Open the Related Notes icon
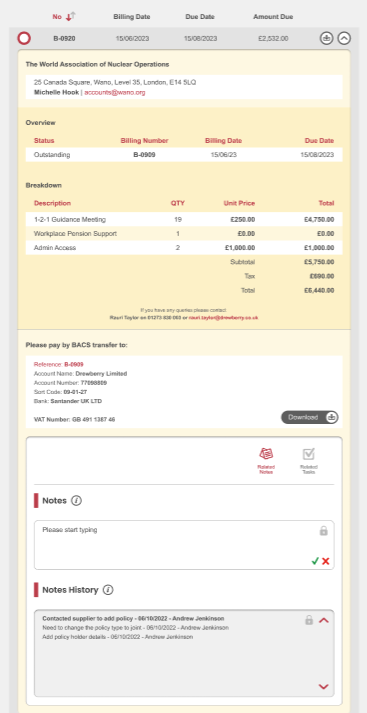 pyautogui.click(x=266, y=461)
